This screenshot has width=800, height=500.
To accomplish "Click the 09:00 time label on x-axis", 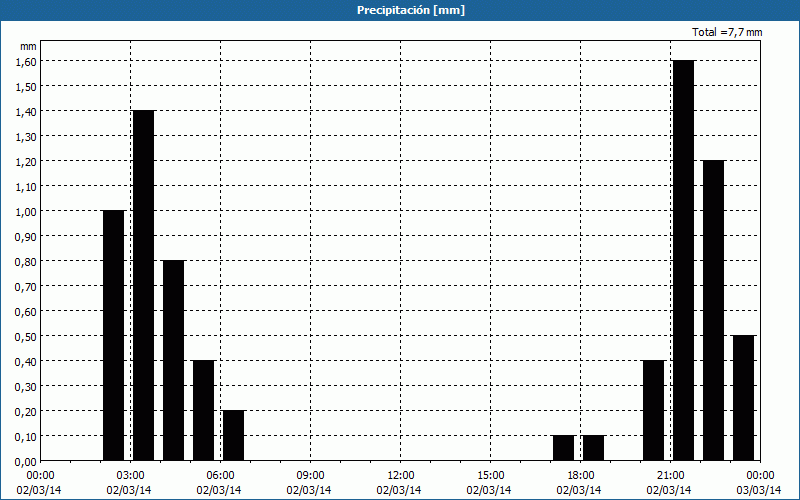I will [x=310, y=476].
